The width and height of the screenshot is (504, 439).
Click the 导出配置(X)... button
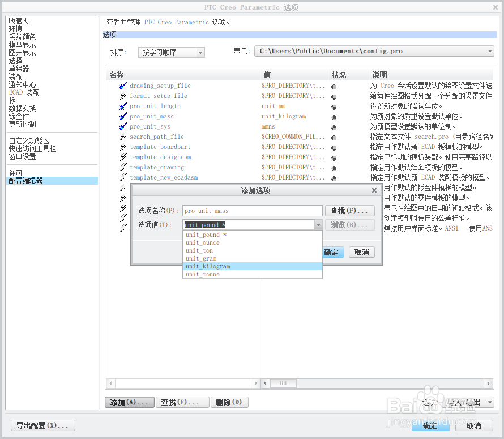[43, 425]
